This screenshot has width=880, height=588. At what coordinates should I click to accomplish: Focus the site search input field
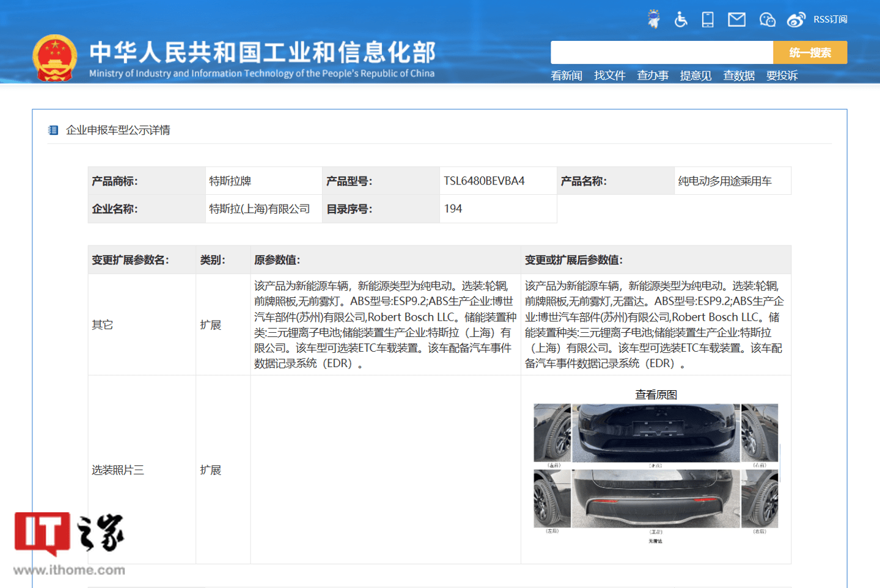pos(662,53)
